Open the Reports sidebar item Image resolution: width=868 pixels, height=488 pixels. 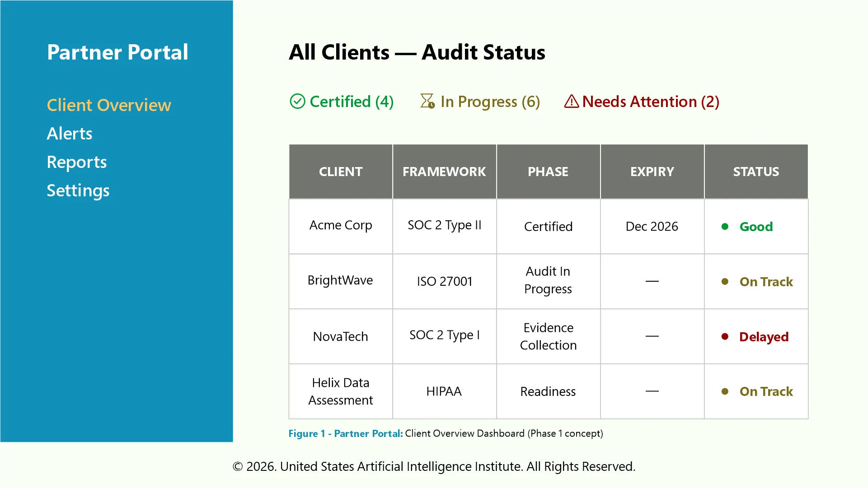77,162
